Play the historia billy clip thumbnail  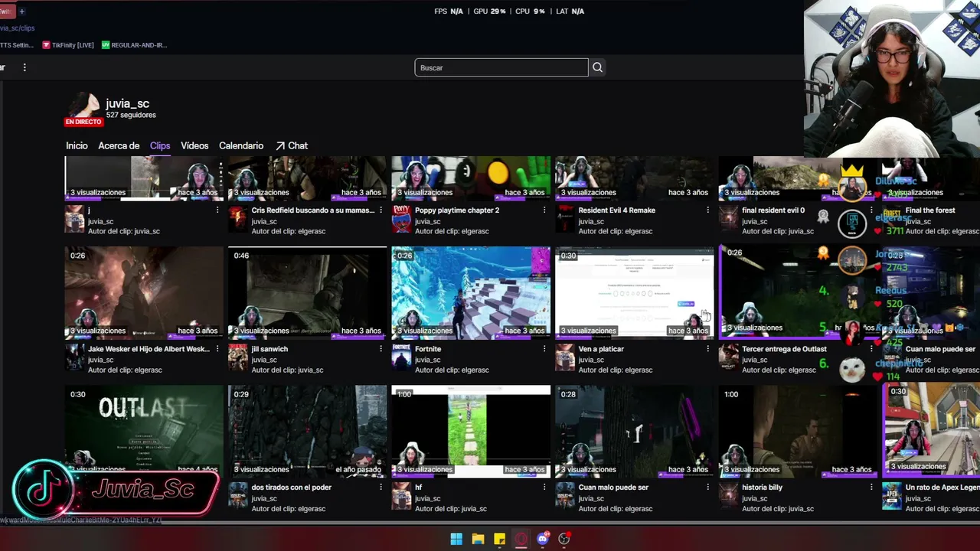[x=798, y=431]
